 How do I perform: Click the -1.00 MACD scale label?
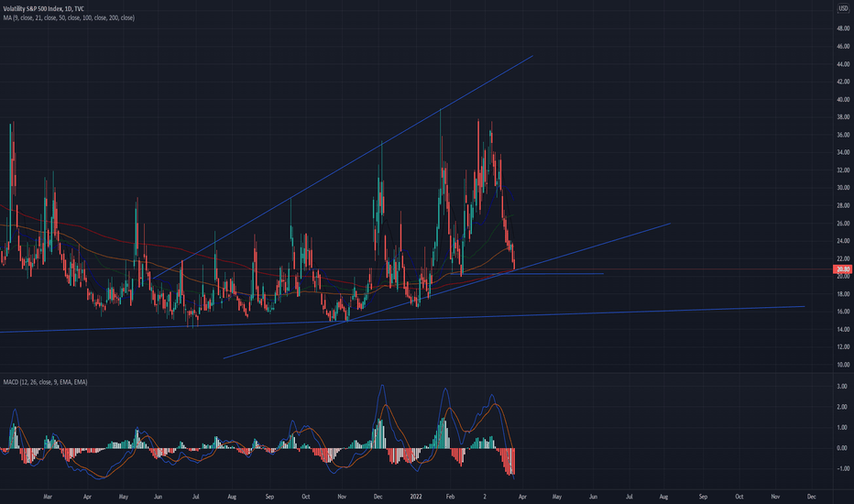843,469
